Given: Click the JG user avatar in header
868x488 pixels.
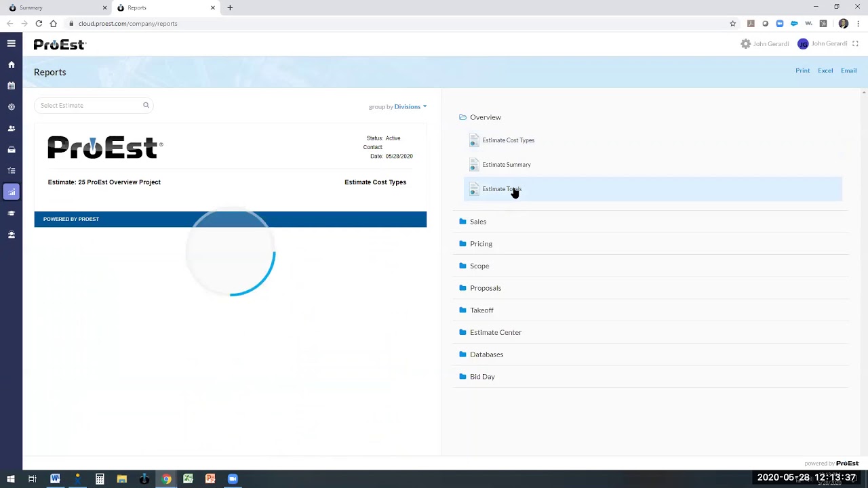Looking at the screenshot, I should (x=803, y=44).
